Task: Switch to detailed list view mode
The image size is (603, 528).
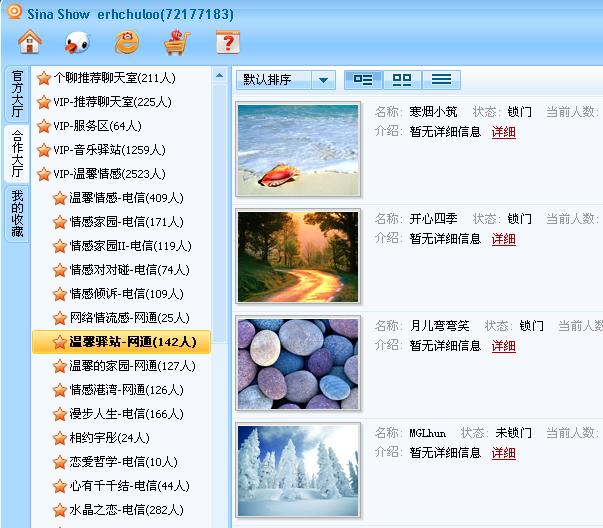Action: tap(363, 80)
